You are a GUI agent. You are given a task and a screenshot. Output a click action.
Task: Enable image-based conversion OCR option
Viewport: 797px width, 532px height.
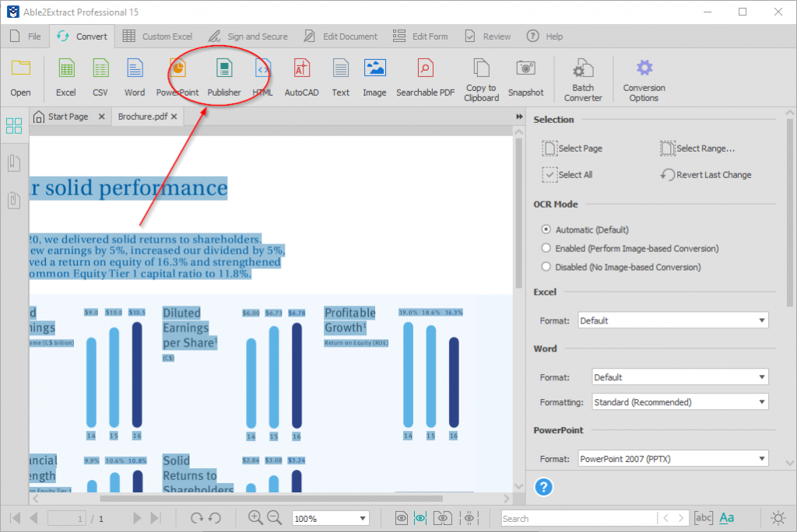546,248
